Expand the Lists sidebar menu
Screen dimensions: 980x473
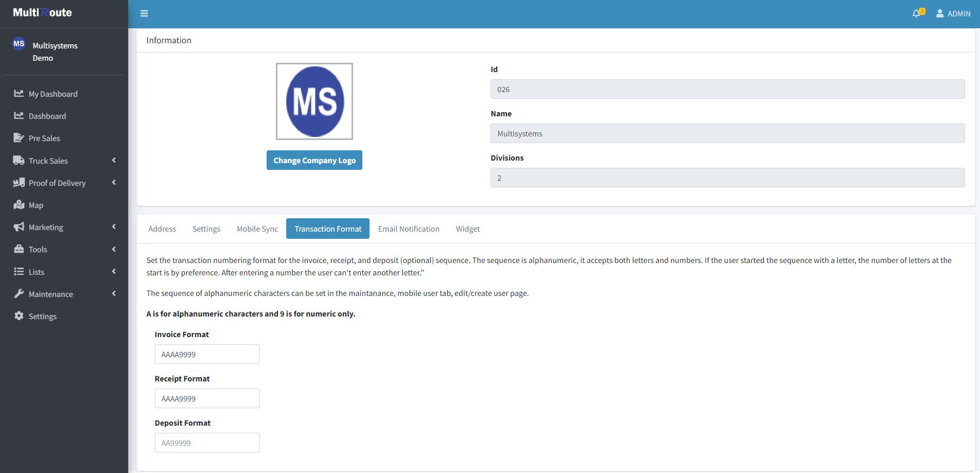point(114,272)
